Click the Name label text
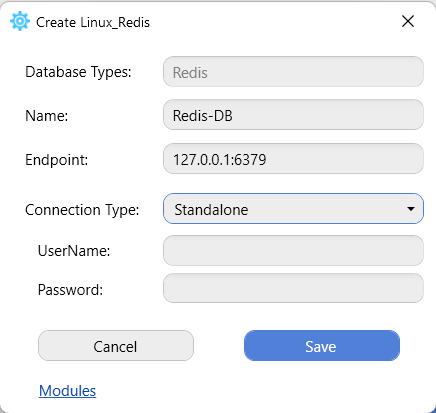436x413 pixels. pyautogui.click(x=47, y=116)
